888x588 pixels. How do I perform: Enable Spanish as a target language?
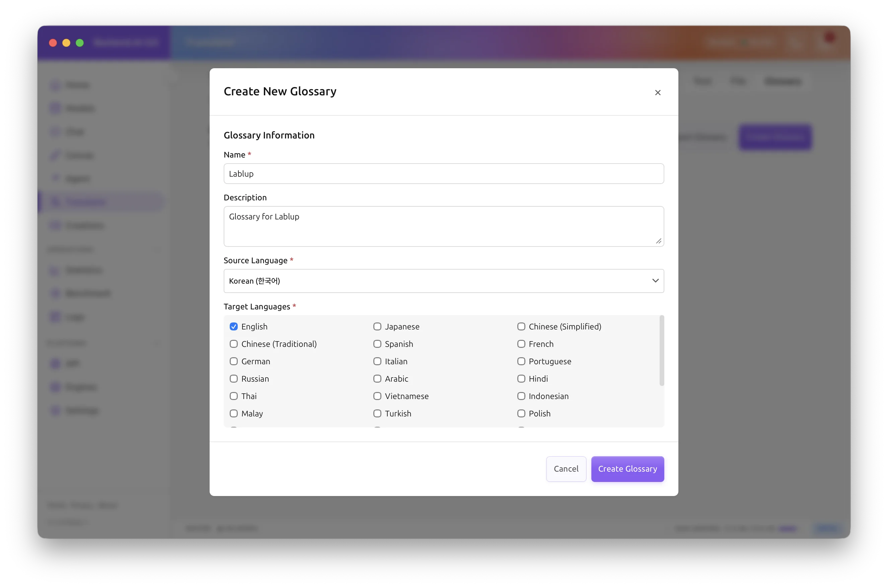tap(377, 344)
